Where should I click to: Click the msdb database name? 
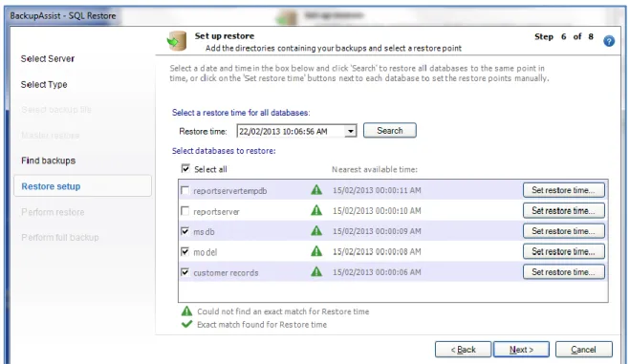tap(204, 231)
